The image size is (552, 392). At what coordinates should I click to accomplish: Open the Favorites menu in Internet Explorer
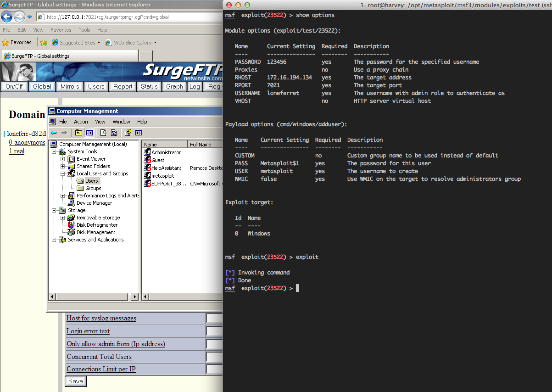[61, 30]
